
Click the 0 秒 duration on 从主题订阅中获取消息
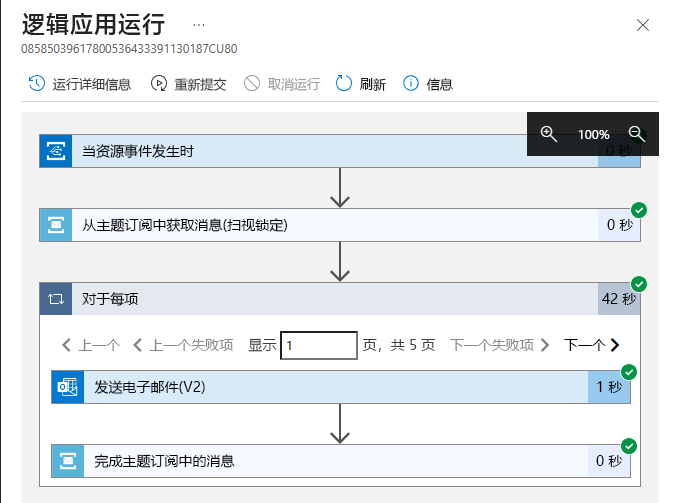tap(620, 225)
